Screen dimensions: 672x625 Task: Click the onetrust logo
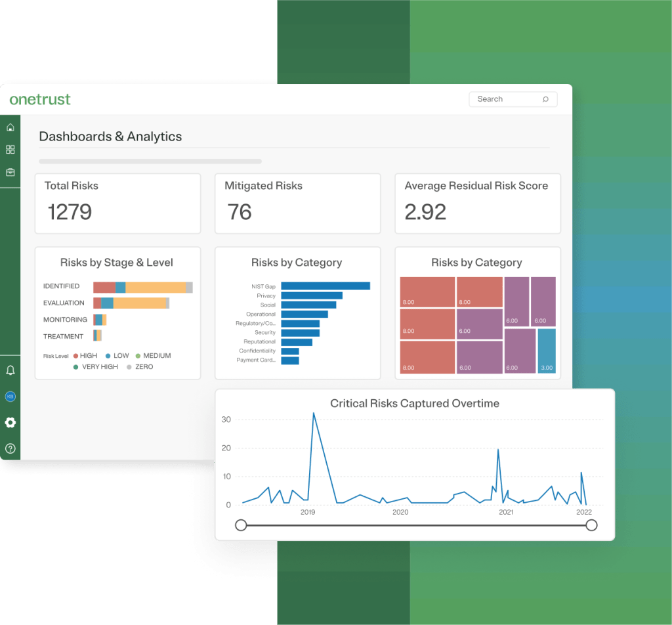coord(40,100)
